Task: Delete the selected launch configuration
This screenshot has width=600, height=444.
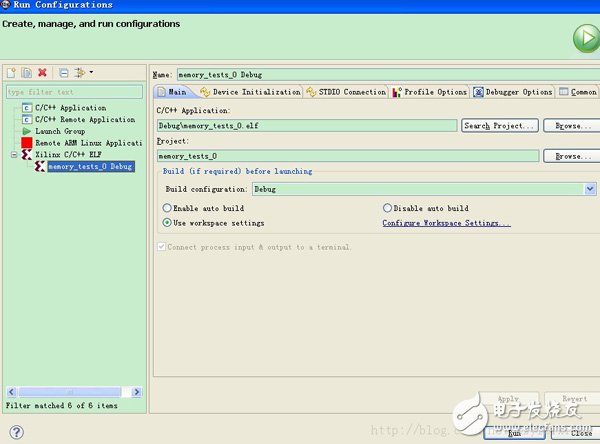Action: pos(42,72)
